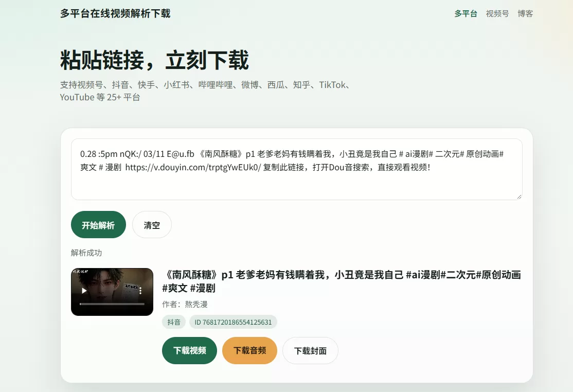Download the video with 下载视频
The image size is (573, 392).
click(189, 350)
